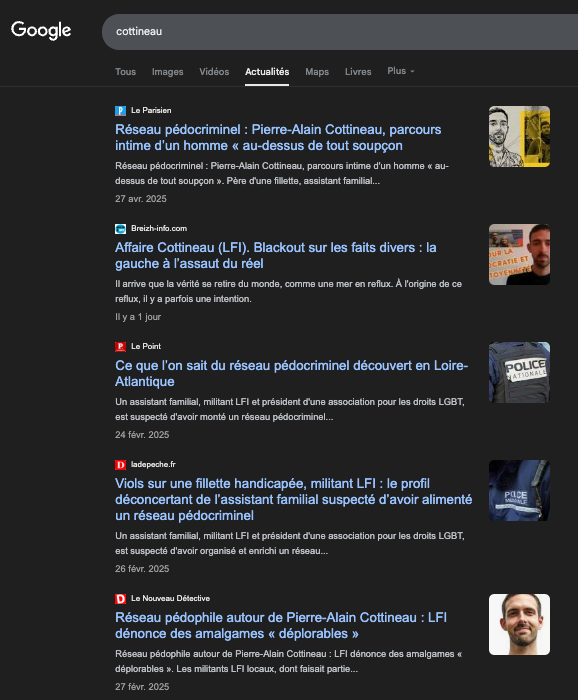The width and height of the screenshot is (578, 700).
Task: Click the ladepeche.fr source name
Action: pyautogui.click(x=153, y=464)
